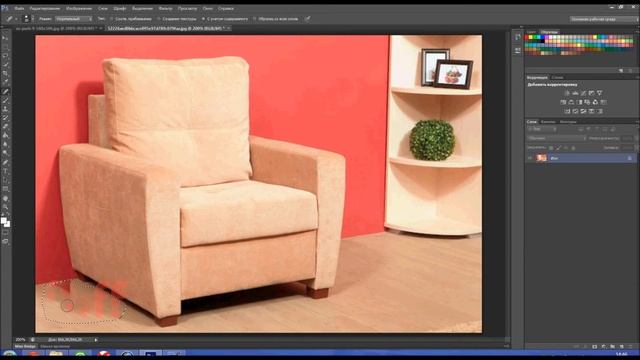Click the foreground/background color squares
640x360 pixels.
pos(5,222)
